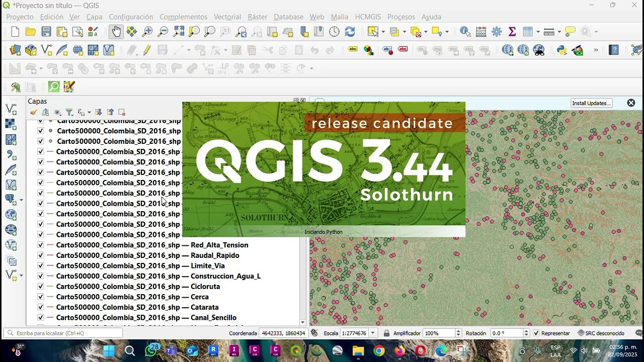Screen dimensions: 644x362
Task: Uncheck the Canal_Sencillo layer checkbox
Action: click(x=41, y=317)
